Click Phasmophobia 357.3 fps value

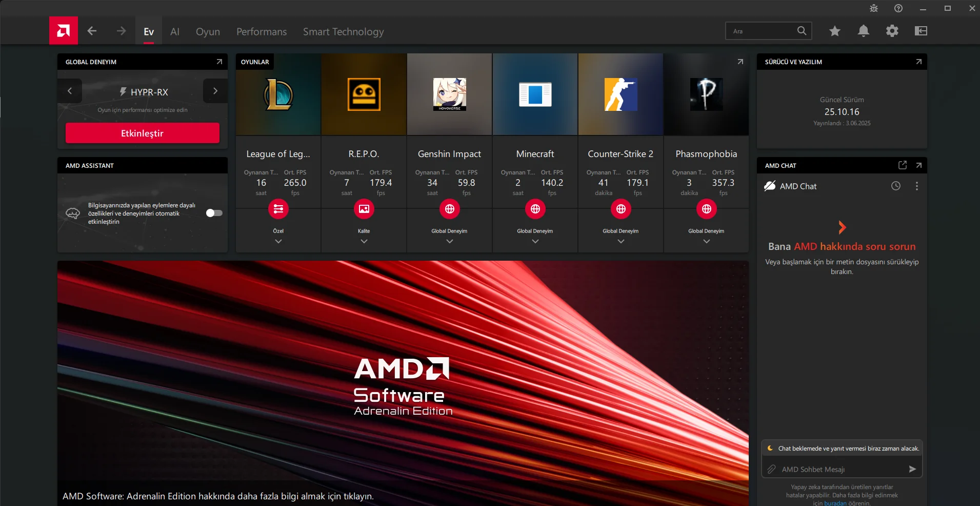[723, 183]
